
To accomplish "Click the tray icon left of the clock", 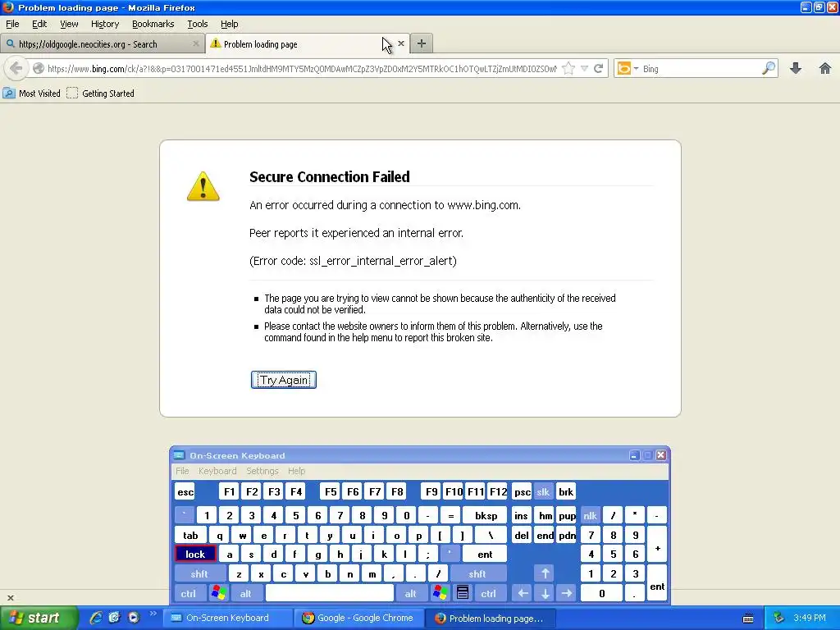I will (778, 618).
